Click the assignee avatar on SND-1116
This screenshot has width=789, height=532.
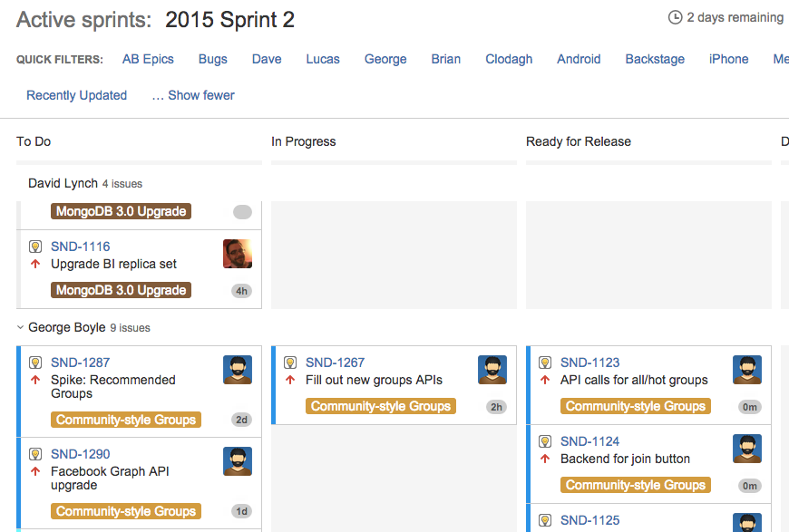click(238, 254)
